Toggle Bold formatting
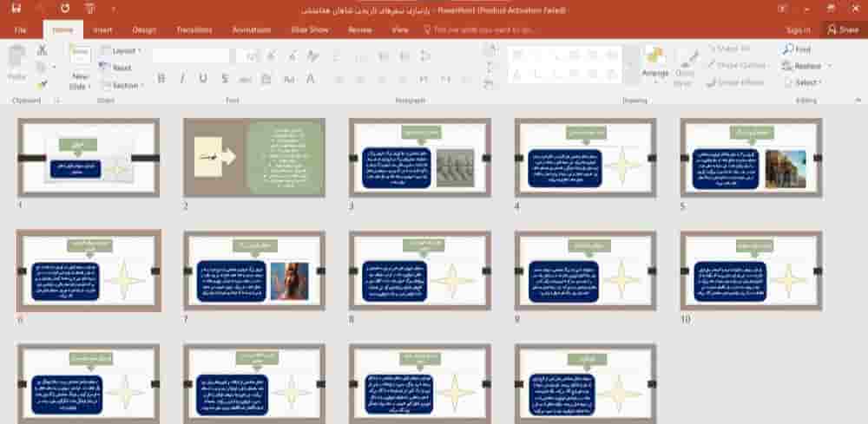This screenshot has width=868, height=424. [x=161, y=79]
